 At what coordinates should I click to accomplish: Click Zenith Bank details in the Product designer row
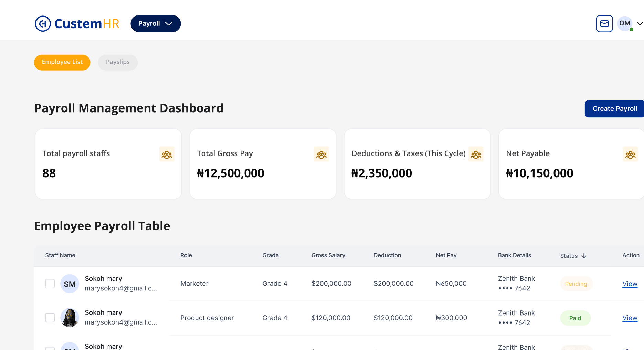517,318
